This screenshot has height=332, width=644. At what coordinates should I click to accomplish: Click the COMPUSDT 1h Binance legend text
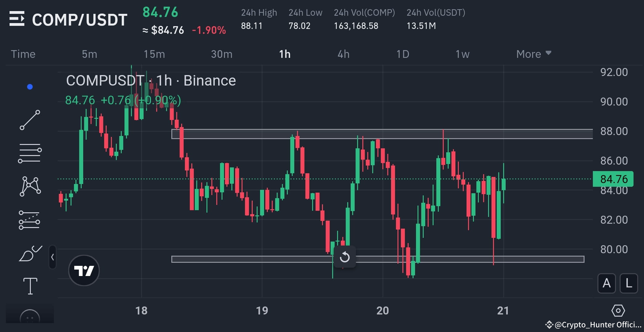(x=151, y=80)
